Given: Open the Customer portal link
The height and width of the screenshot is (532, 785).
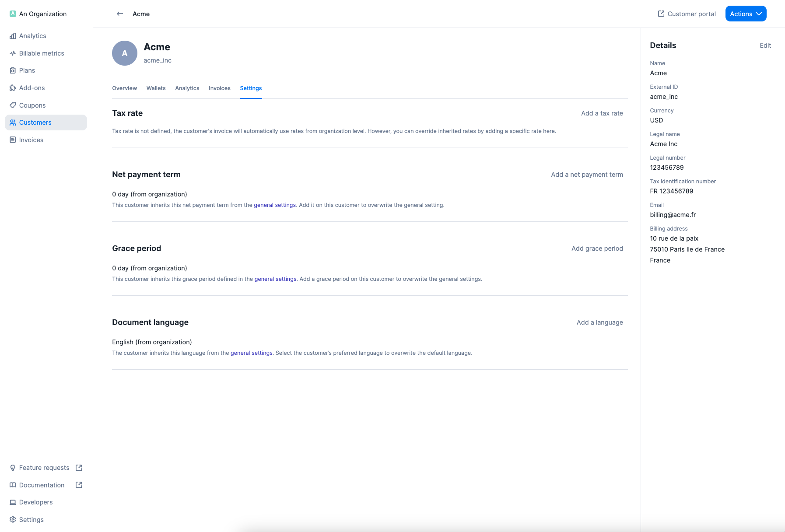Looking at the screenshot, I should click(687, 14).
